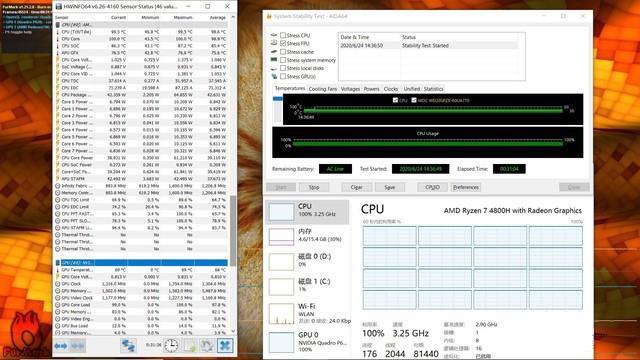The height and width of the screenshot is (360, 640).
Task: Select GPU 0 NVIDIA Quadro in Task Manager
Action: tap(308, 342)
